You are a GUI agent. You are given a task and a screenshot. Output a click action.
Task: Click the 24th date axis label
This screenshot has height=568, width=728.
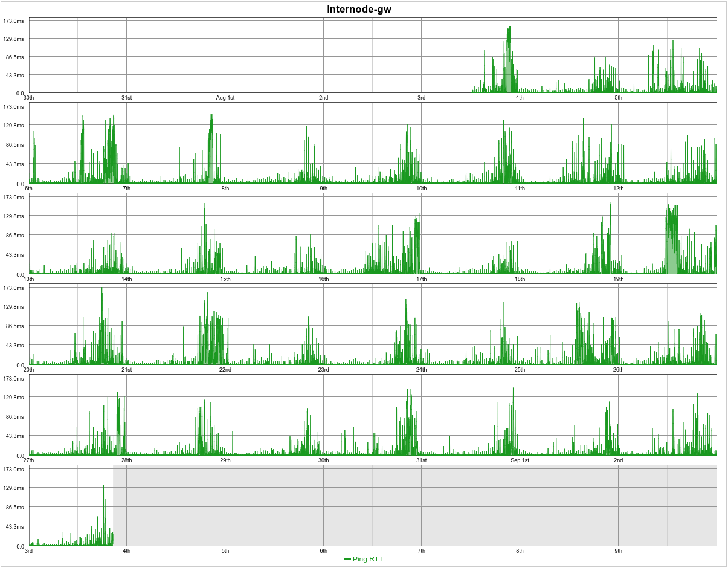tap(422, 370)
